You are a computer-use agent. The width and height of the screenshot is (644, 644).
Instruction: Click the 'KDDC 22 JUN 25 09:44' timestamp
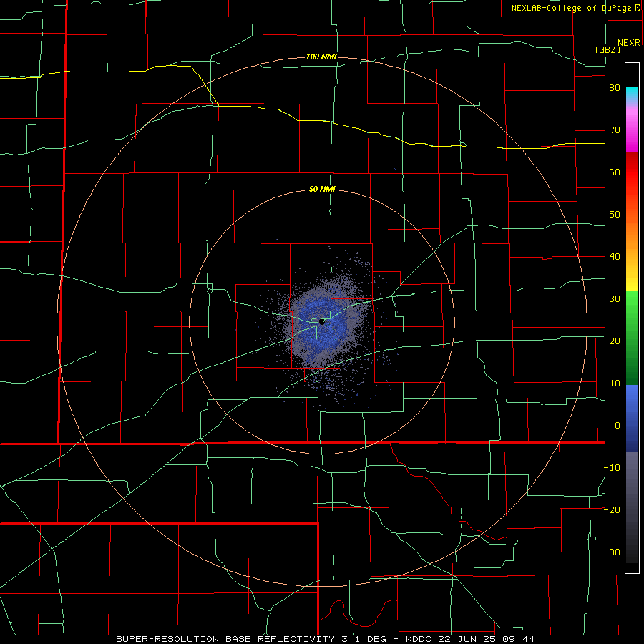coord(470,639)
